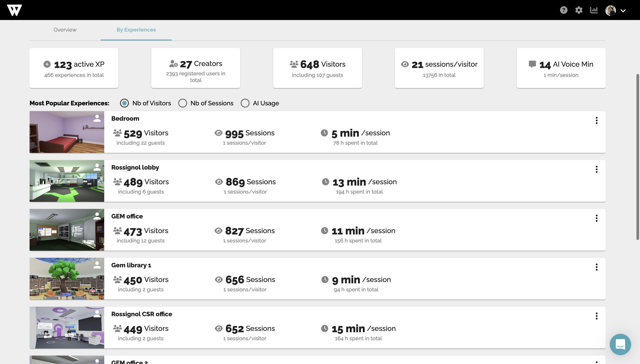Open three-dot menu for Gem library 1
Viewport: 640px width, 364px height.
596,267
